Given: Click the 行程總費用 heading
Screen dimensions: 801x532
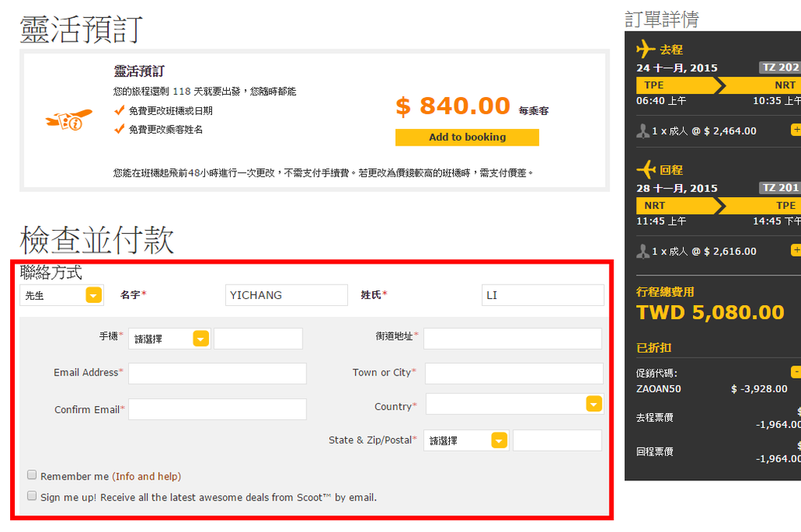Looking at the screenshot, I should pos(665,292).
